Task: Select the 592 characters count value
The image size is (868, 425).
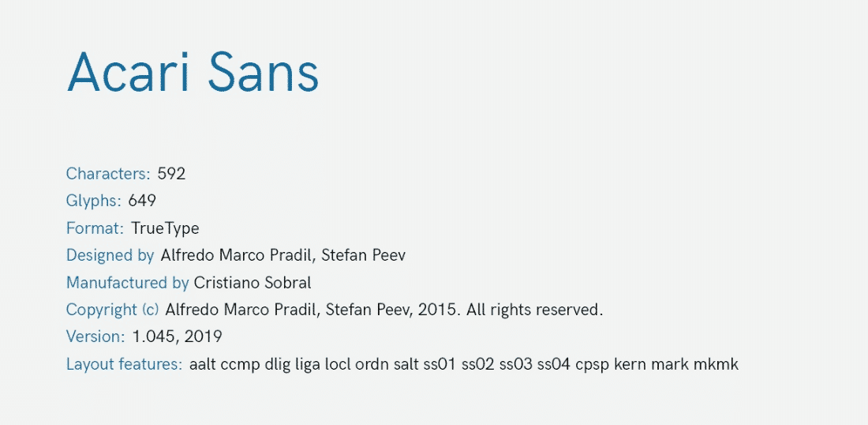Action: coord(171,174)
